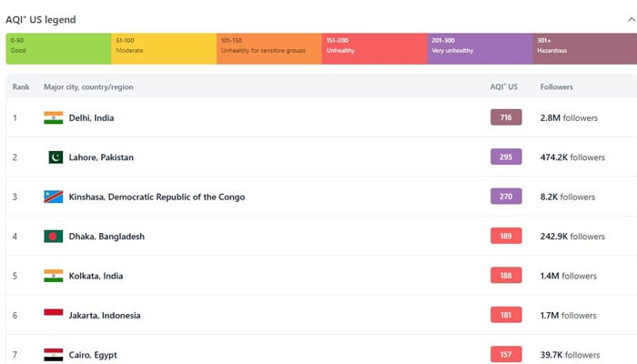This screenshot has height=364, width=637.
Task: Open Kinshasa, Democratic Republic of the Congo
Action: pyautogui.click(x=157, y=197)
